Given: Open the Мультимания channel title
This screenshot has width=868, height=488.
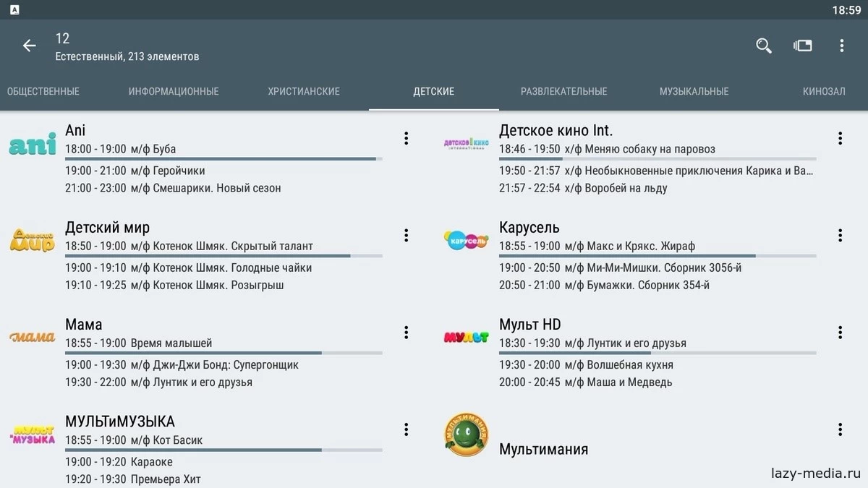Looking at the screenshot, I should [x=544, y=449].
